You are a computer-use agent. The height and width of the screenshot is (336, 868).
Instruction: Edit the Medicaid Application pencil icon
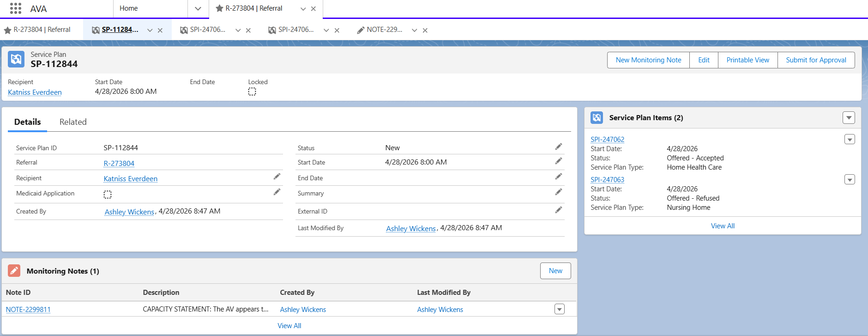[277, 192]
